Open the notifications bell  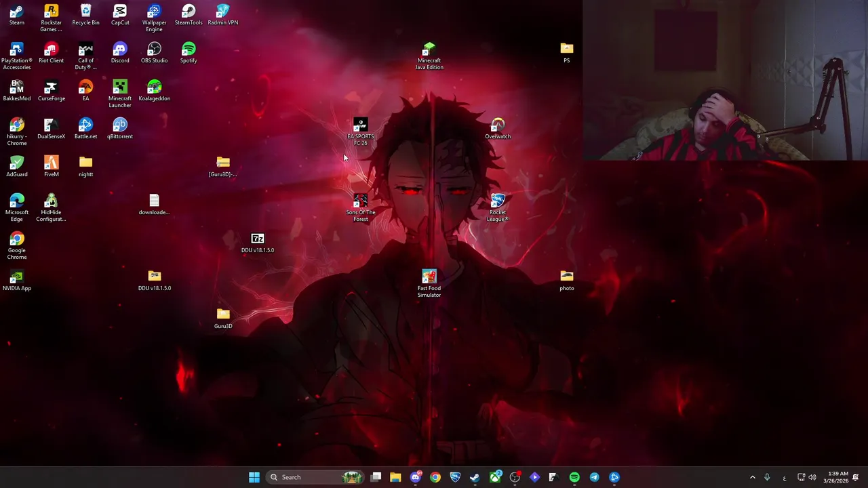pyautogui.click(x=856, y=477)
